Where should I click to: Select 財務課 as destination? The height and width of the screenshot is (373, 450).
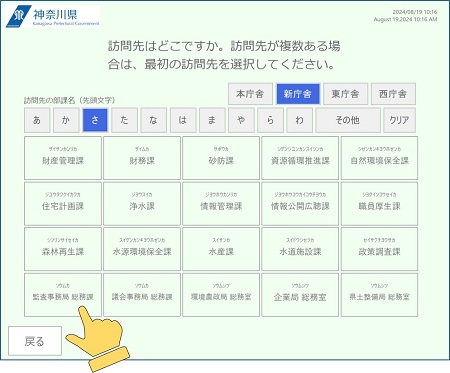[x=142, y=158]
